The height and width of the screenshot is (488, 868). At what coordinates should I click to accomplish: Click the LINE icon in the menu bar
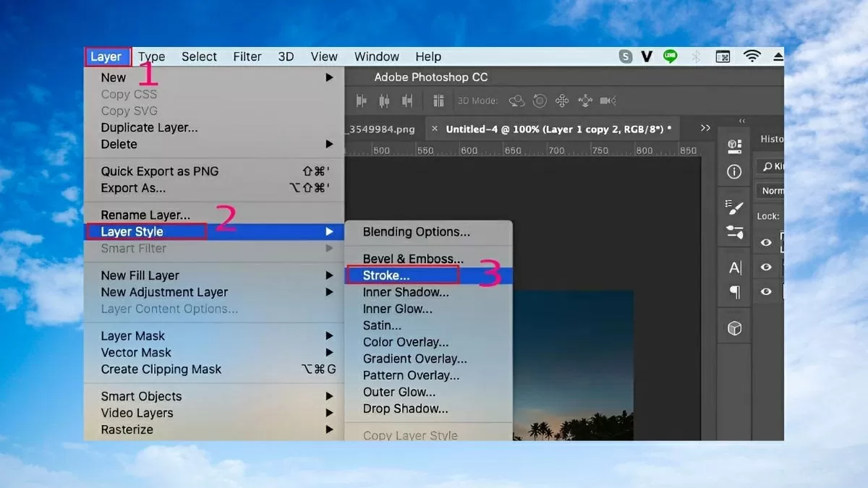(670, 56)
